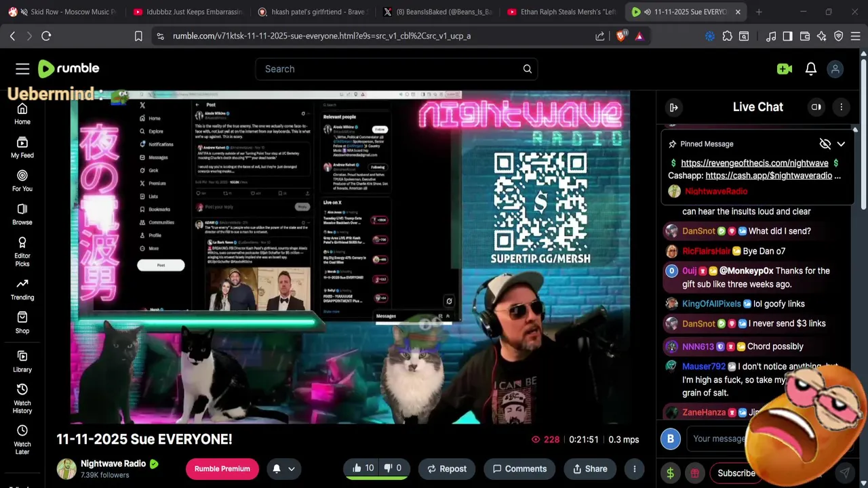Open revengeofthecis.com/nightwave link
The width and height of the screenshot is (868, 488).
pyautogui.click(x=754, y=163)
